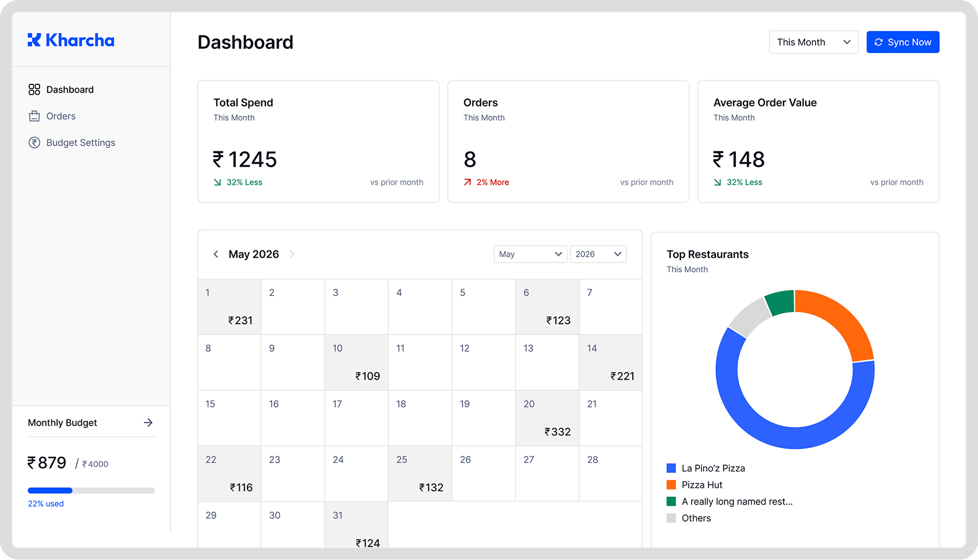
Task: Click the green legend swatch for long-named restaurant
Action: pyautogui.click(x=671, y=501)
